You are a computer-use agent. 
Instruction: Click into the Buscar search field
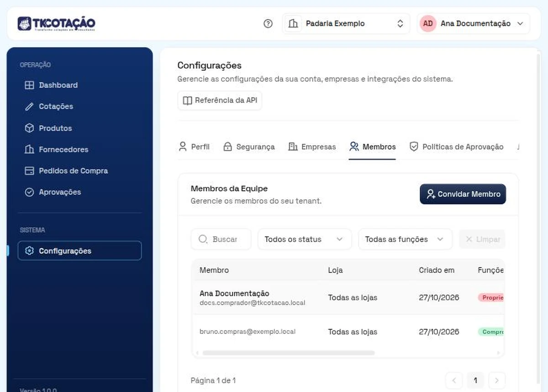221,239
